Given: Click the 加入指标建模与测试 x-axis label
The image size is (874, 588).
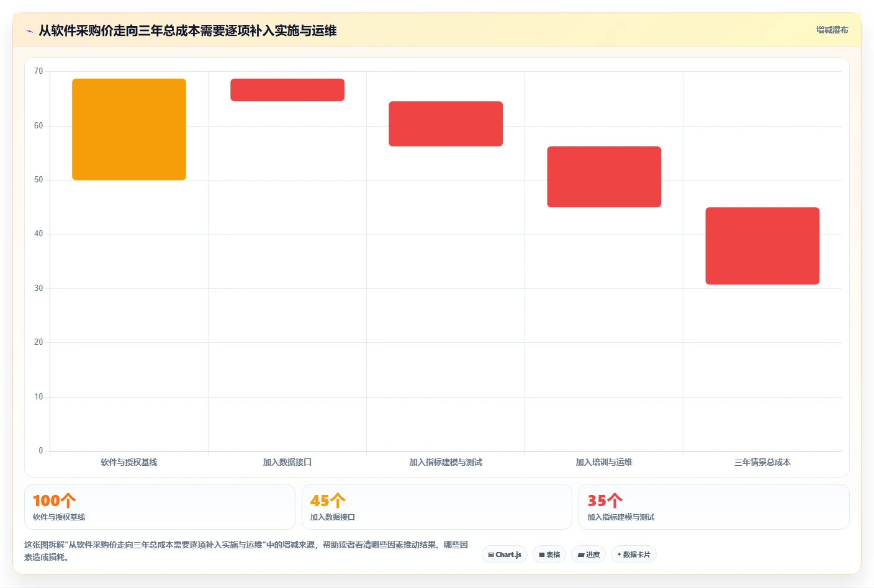Looking at the screenshot, I should [x=446, y=462].
